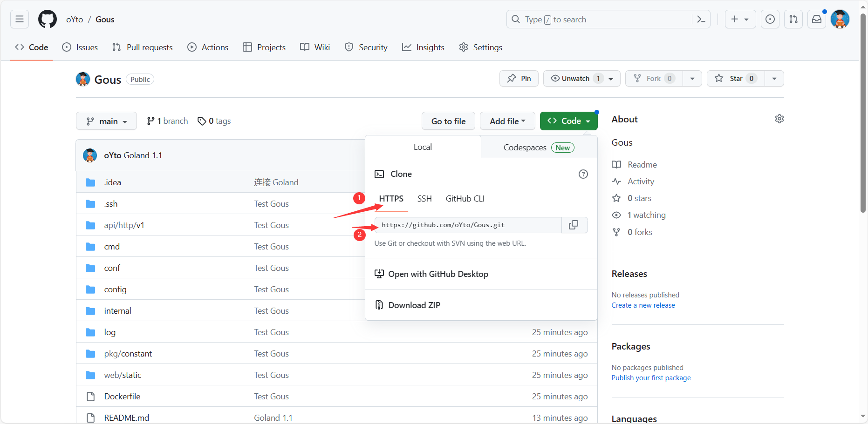Open the api/http/v1 folder

point(124,225)
